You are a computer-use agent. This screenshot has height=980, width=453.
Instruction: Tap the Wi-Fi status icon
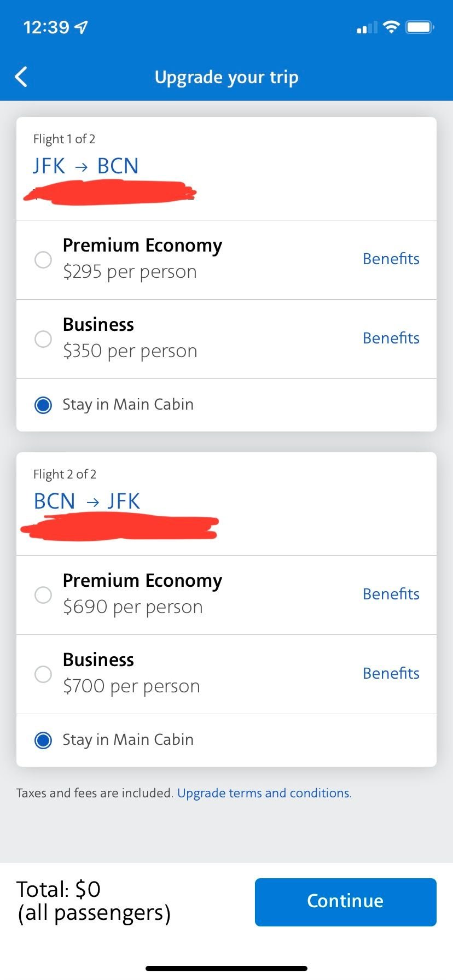pos(391,27)
